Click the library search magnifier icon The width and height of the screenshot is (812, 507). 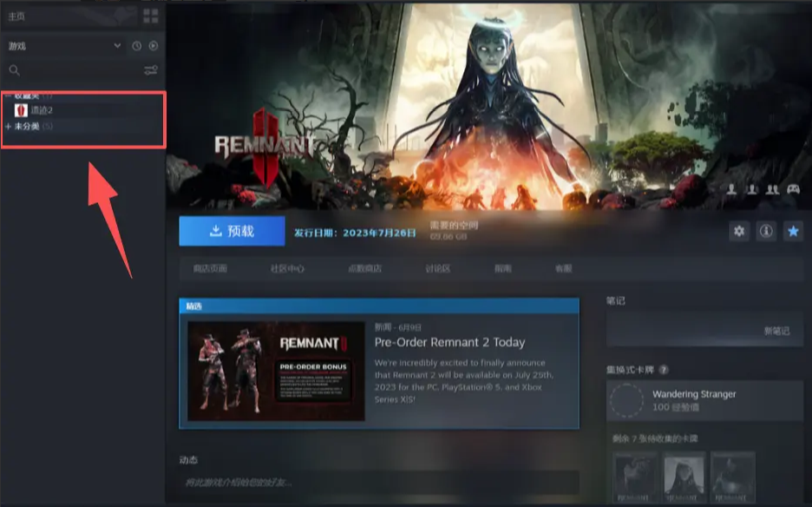tap(14, 70)
